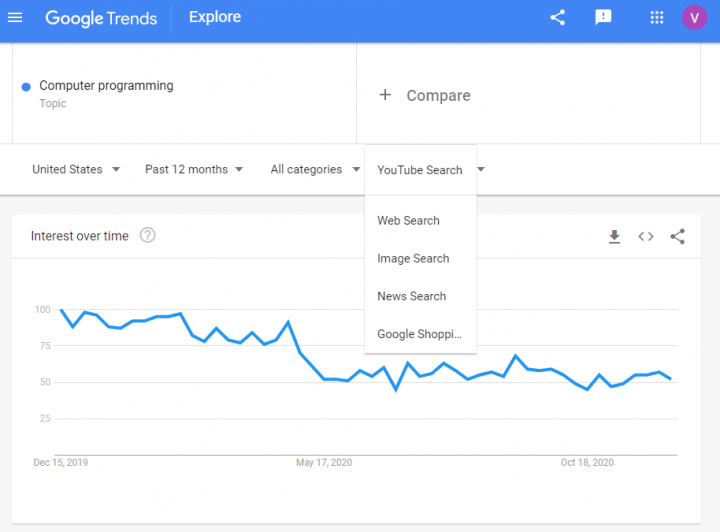Open the Google apps grid
The width and height of the screenshot is (720, 532).
(x=657, y=17)
